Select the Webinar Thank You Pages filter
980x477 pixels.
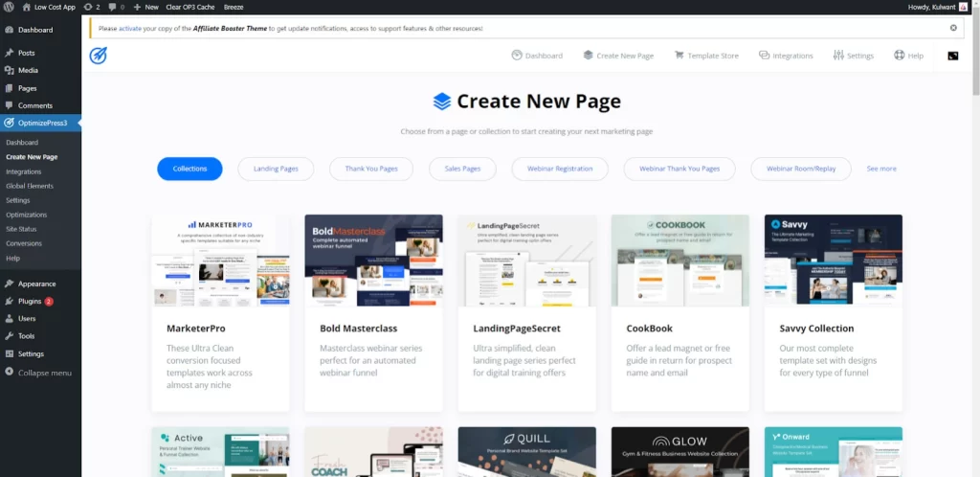(679, 169)
